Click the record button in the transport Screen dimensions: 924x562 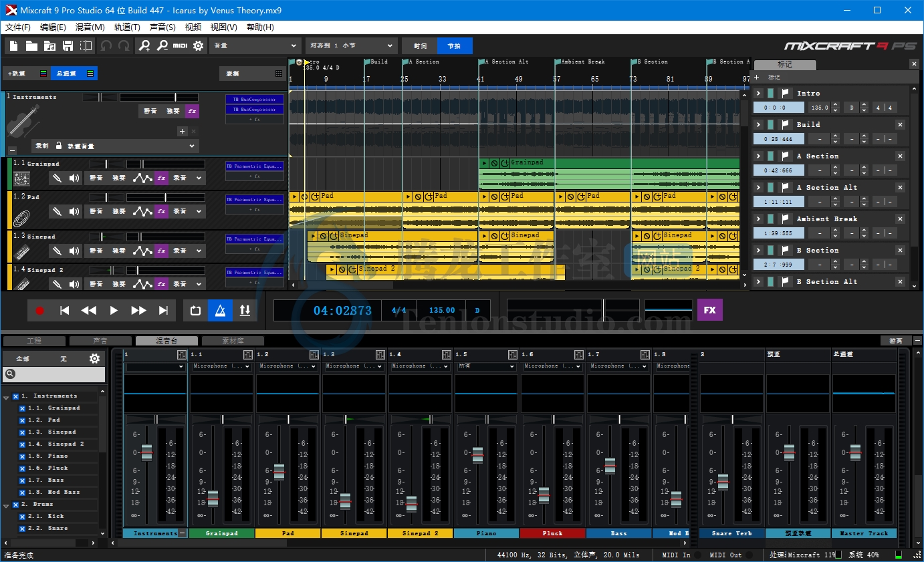(x=39, y=311)
